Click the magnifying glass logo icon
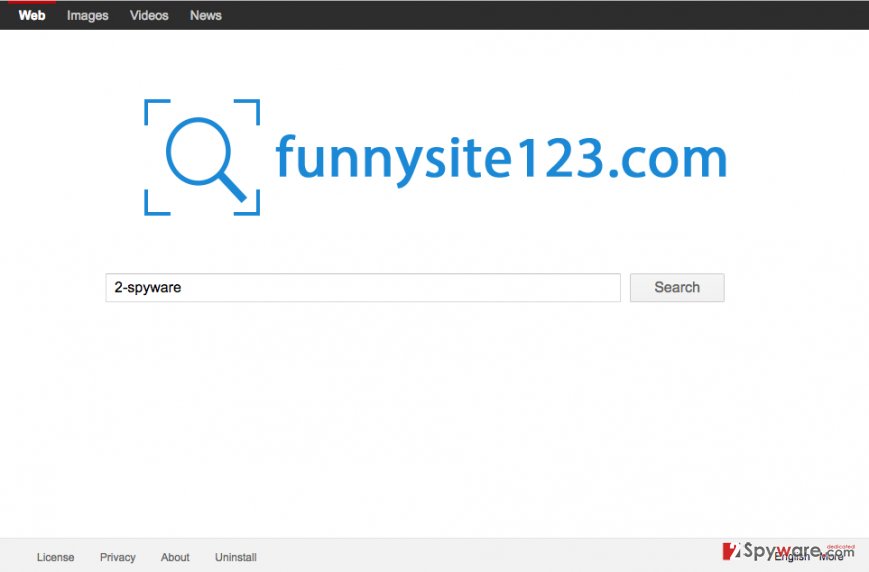 point(202,157)
